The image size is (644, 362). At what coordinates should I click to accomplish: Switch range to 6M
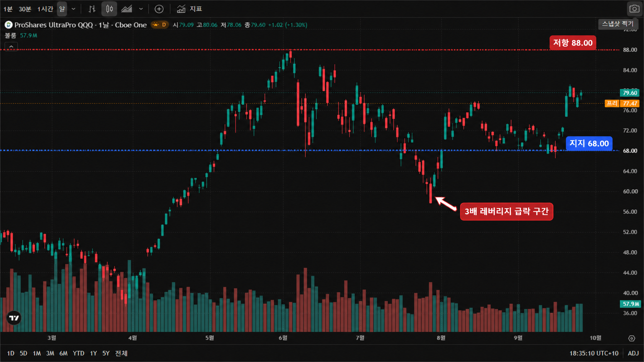[64, 353]
